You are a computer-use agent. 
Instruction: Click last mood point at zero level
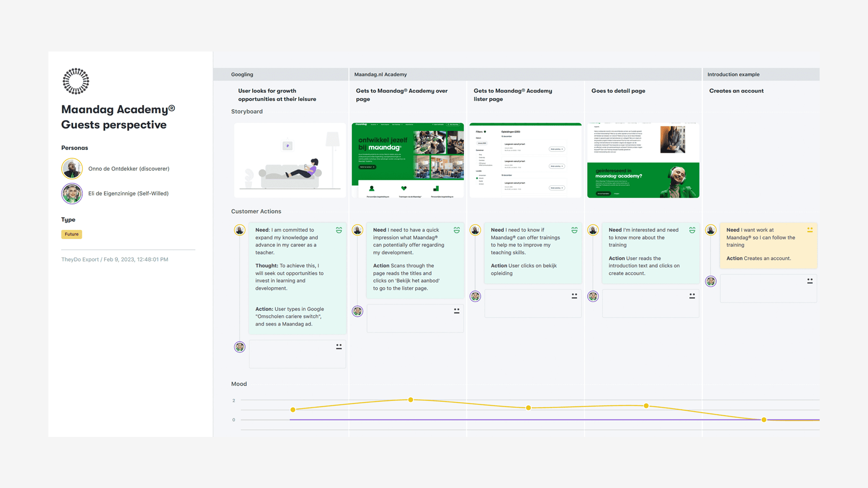764,420
